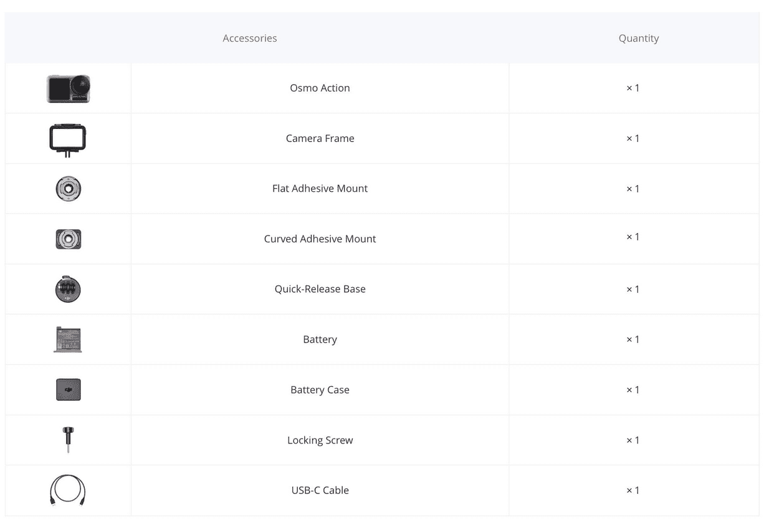
Task: Click the Locking Screw label
Action: click(320, 440)
